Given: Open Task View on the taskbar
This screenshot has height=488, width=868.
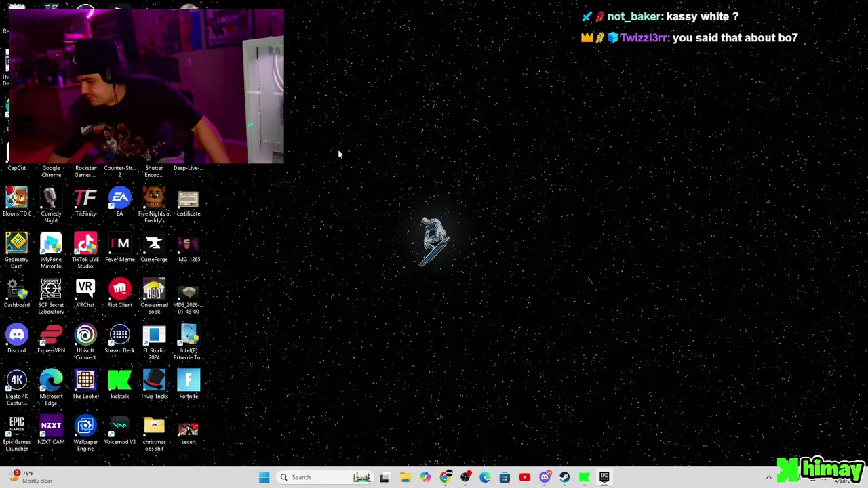Looking at the screenshot, I should tap(384, 477).
